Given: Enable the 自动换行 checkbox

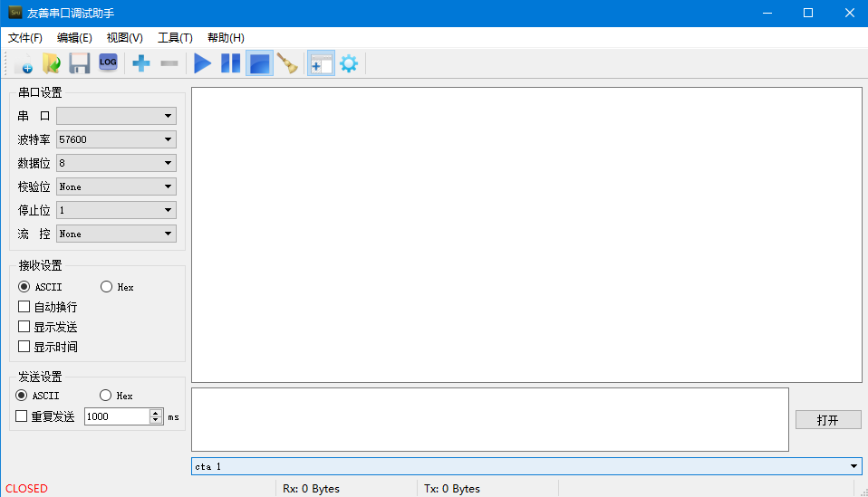Looking at the screenshot, I should click(24, 307).
